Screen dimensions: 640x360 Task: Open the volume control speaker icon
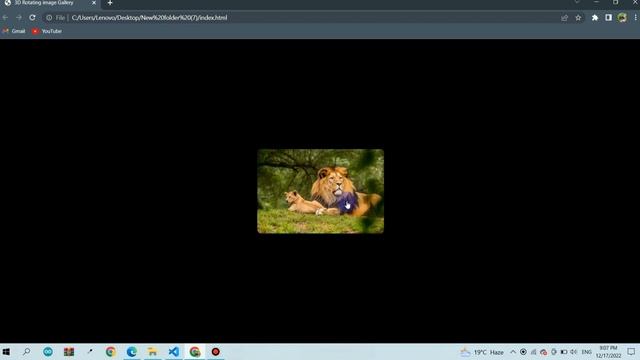click(573, 352)
